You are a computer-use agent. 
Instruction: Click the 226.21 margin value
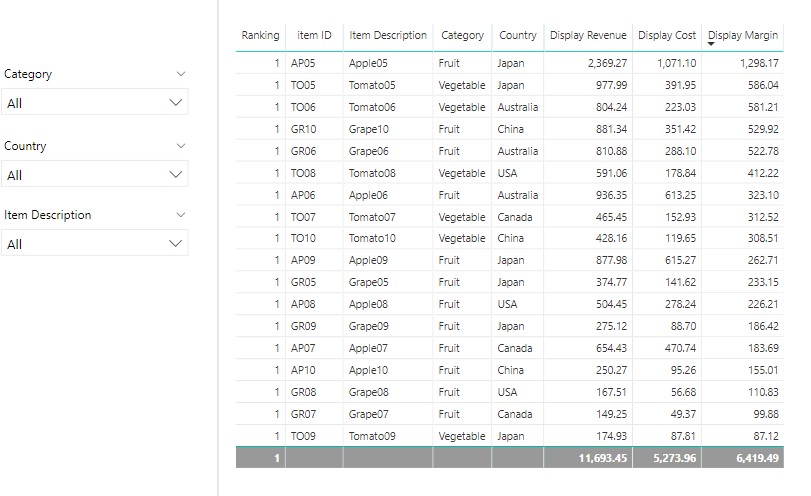tap(763, 304)
